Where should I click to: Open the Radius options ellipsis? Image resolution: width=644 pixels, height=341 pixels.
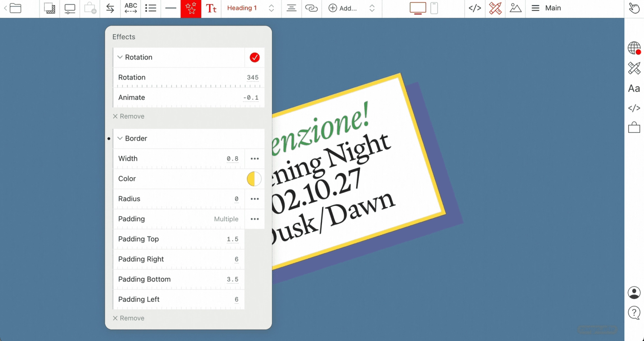point(255,199)
